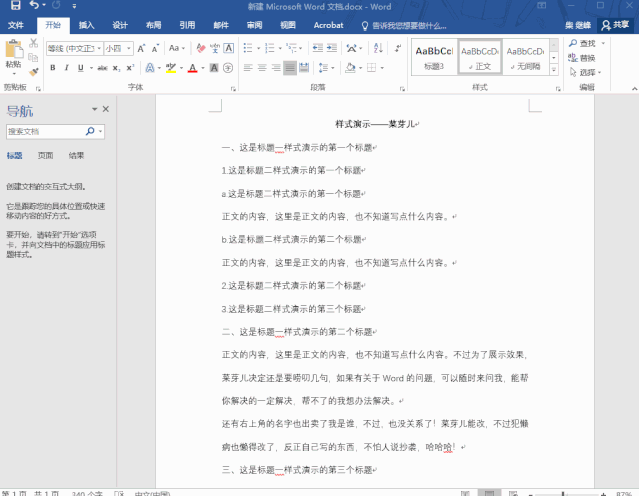
Task: Click the Cut scissors icon
Action: [x=34, y=45]
